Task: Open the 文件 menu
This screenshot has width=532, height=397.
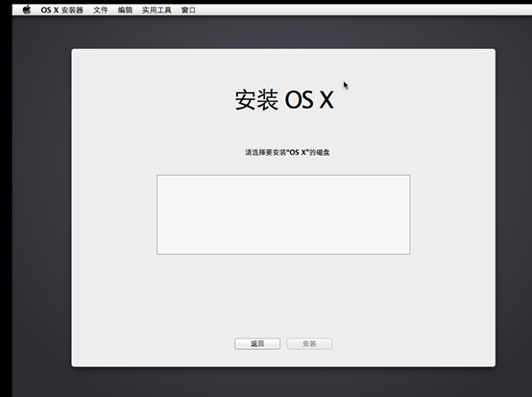Action: tap(101, 11)
